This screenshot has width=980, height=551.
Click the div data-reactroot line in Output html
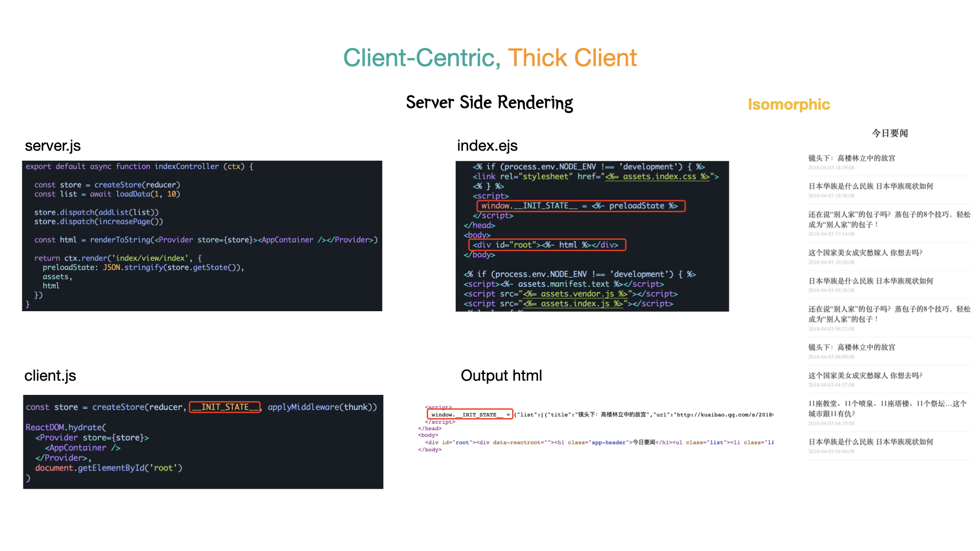[x=599, y=442]
